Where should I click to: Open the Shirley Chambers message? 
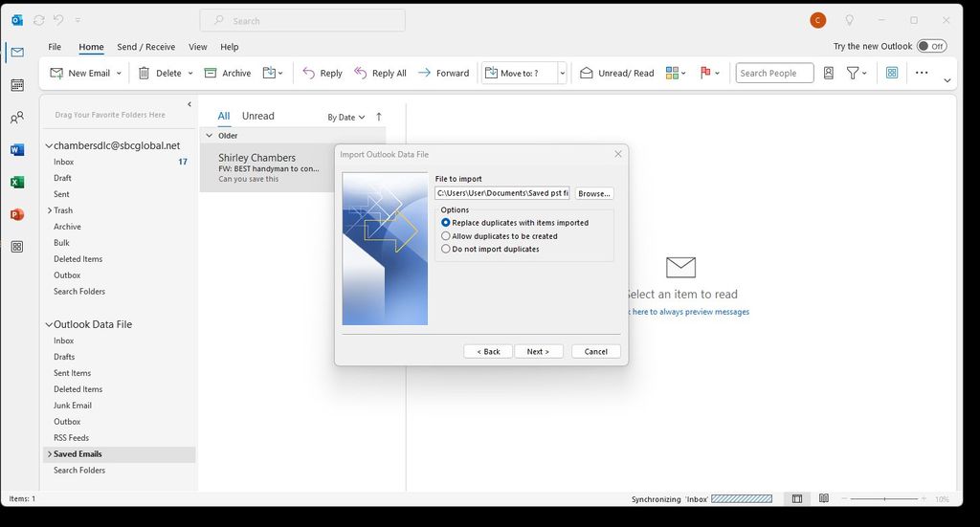pyautogui.click(x=268, y=167)
